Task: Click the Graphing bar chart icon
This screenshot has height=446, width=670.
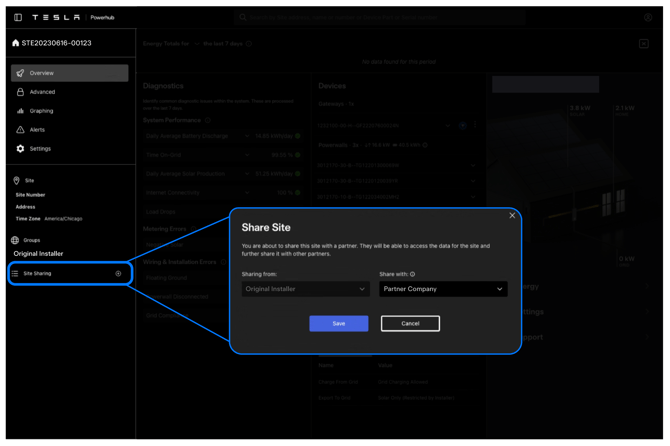Action: (20, 111)
